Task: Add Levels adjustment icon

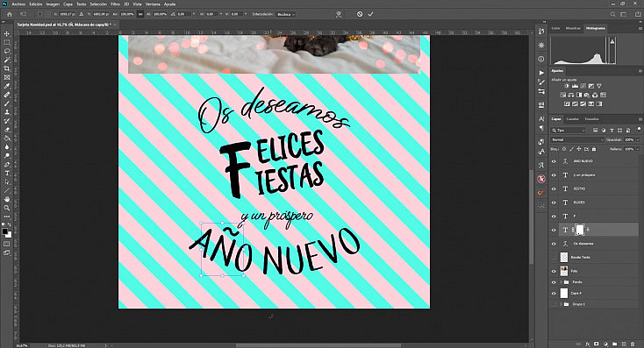Action: [575, 86]
